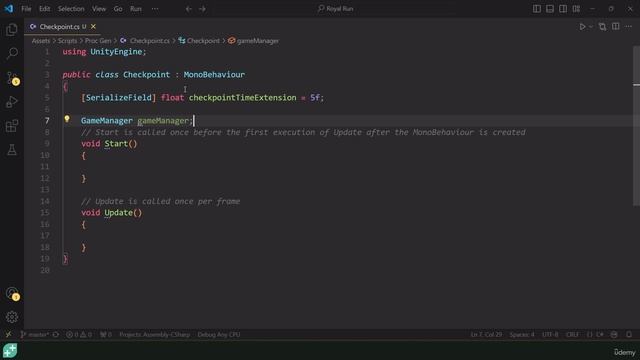
Task: Click the CRLF line ending status item
Action: (x=572, y=335)
